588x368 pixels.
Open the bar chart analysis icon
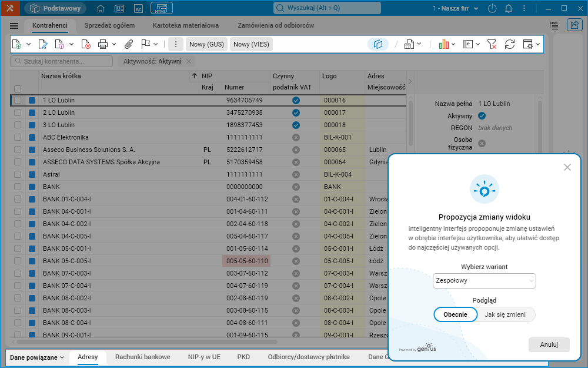(x=444, y=44)
